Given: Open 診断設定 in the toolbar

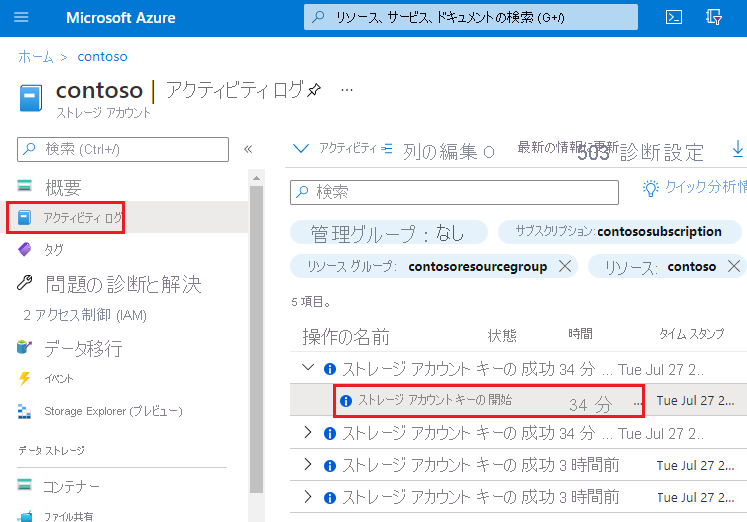Looking at the screenshot, I should coord(662,152).
